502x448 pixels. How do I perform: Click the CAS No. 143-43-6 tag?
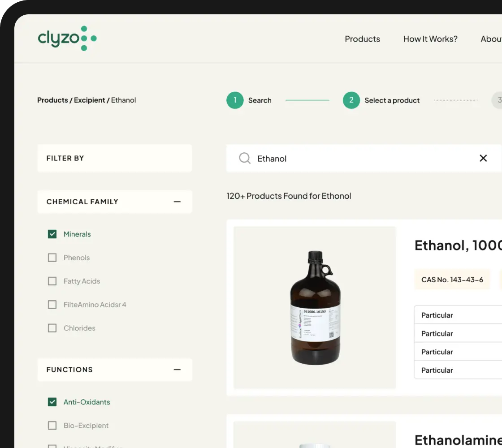click(452, 280)
